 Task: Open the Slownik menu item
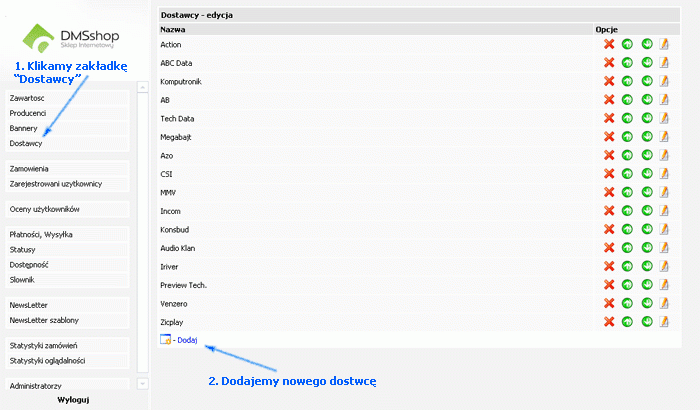click(67, 280)
